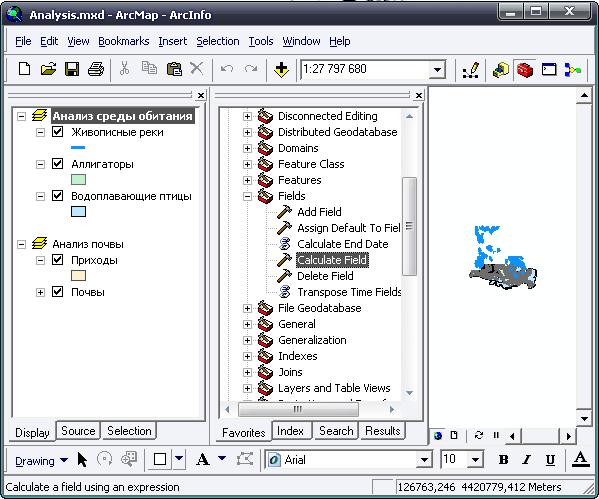Viewport: 599px width, 499px height.
Task: Click the Calculate End Date script icon
Action: pos(285,244)
